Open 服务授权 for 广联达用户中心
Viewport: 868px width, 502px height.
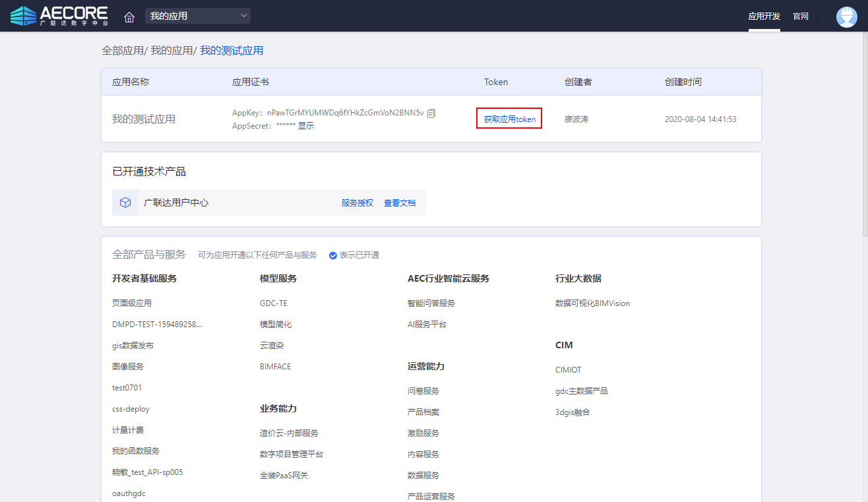(x=357, y=203)
